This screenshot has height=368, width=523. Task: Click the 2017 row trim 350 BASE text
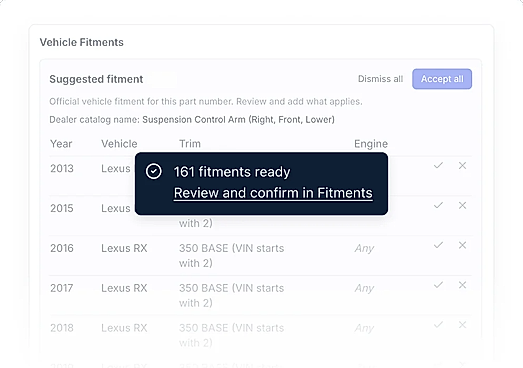coord(231,295)
